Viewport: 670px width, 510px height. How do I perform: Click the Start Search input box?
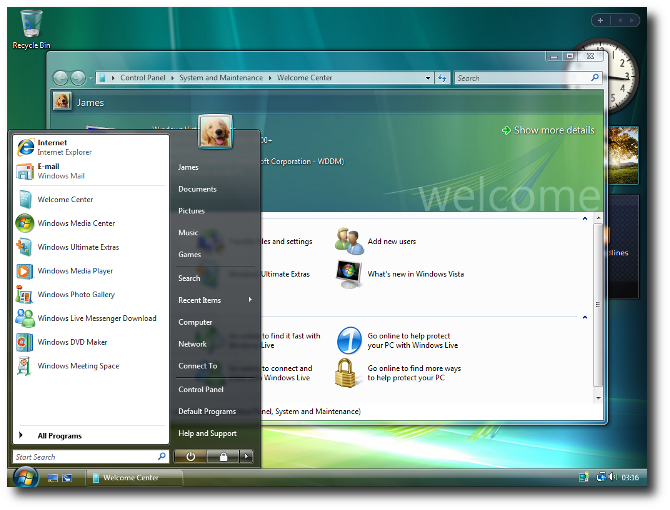84,457
